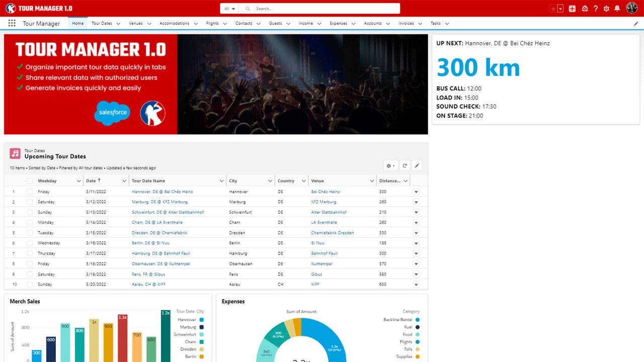The height and width of the screenshot is (362, 644).
Task: Open the City column header menu chevron
Action: (x=271, y=181)
